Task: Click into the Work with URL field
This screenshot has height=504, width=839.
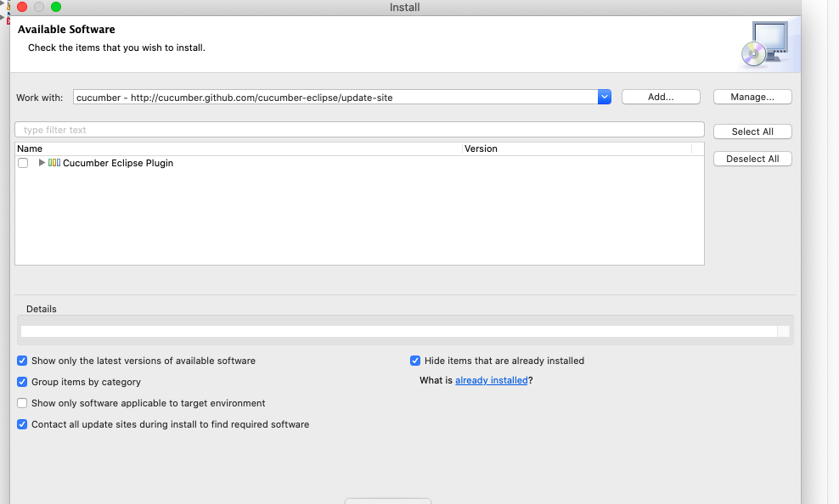Action: 335,98
